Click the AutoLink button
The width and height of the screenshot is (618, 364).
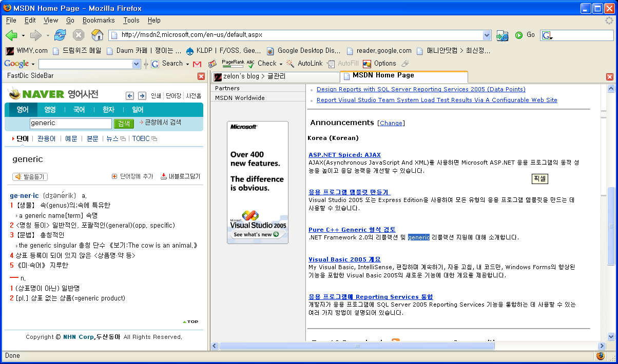click(x=304, y=64)
